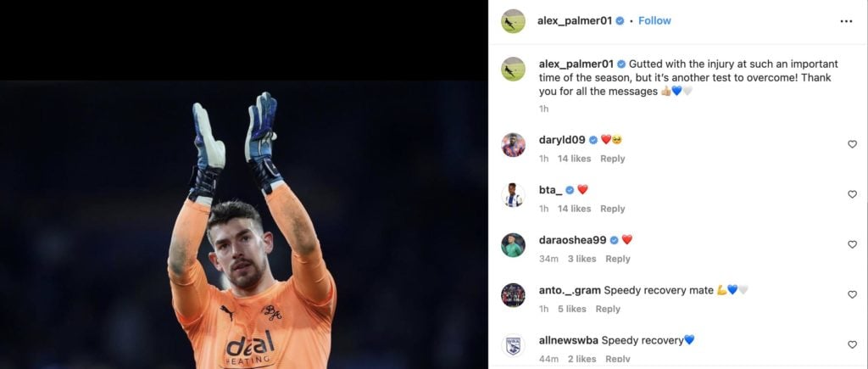Like daryld09's comment with the heart icon
Viewport: 868px width, 369px height.
(852, 144)
